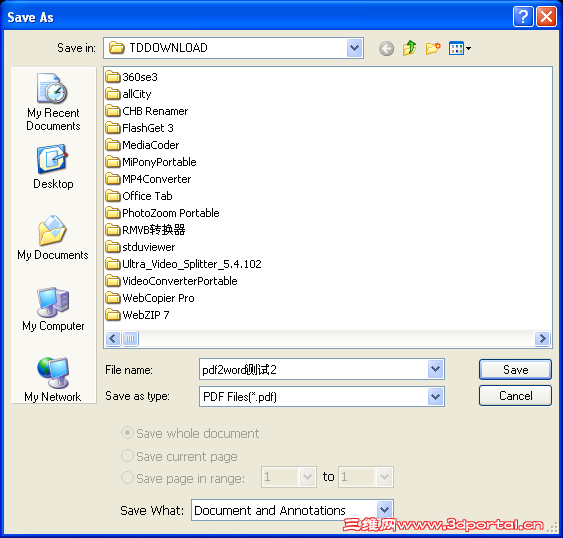Click the Help question mark button
Image resolution: width=563 pixels, height=538 pixels.
click(523, 17)
